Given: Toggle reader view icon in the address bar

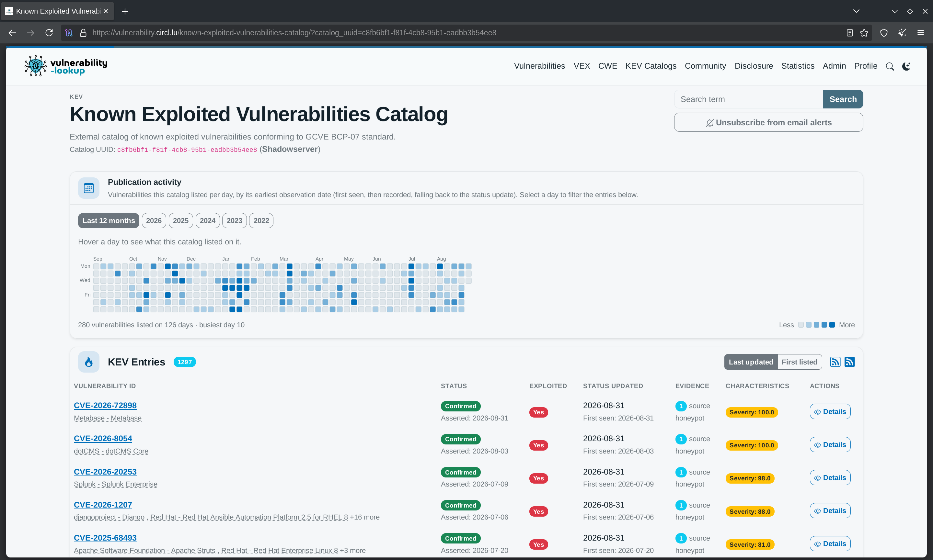Looking at the screenshot, I should point(849,33).
